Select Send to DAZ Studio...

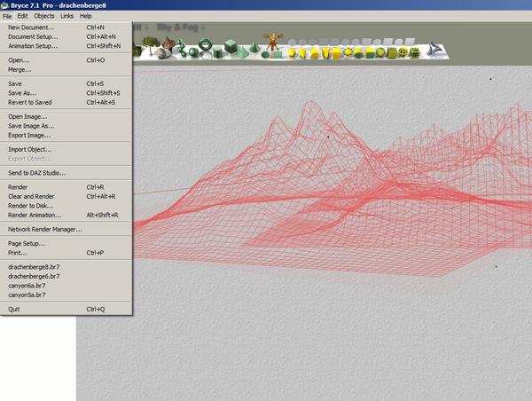tap(66, 173)
